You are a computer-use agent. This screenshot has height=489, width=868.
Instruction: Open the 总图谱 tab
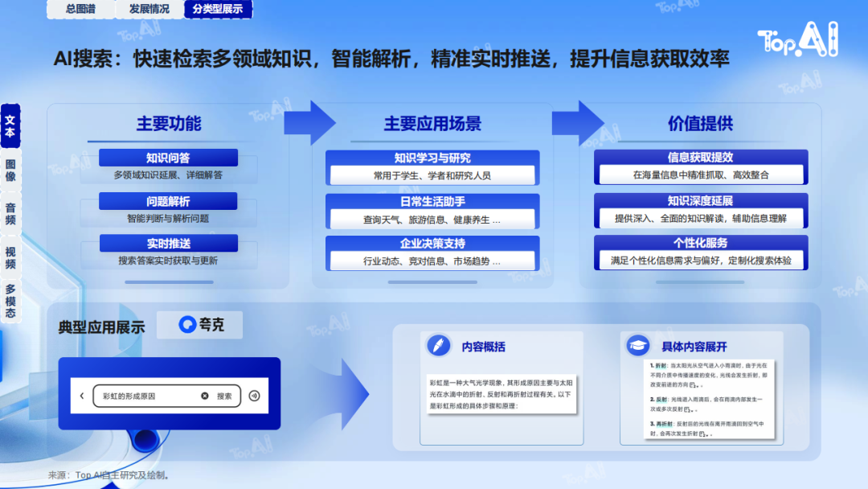(x=81, y=9)
